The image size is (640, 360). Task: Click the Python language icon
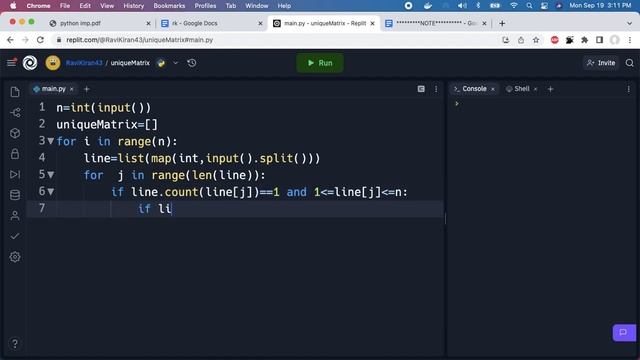pos(161,63)
